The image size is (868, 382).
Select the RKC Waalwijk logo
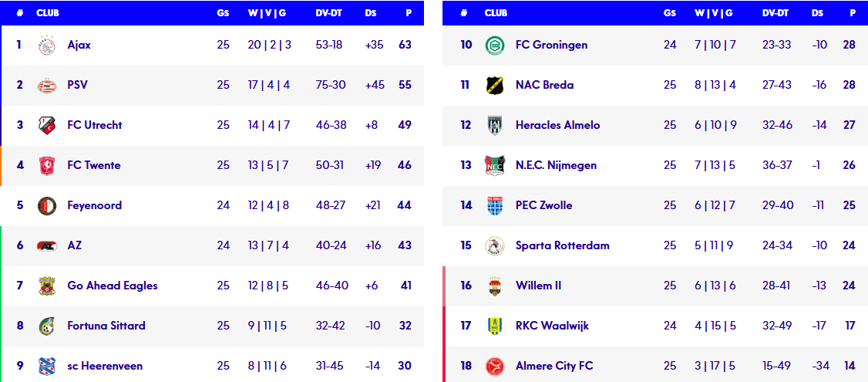click(x=494, y=326)
